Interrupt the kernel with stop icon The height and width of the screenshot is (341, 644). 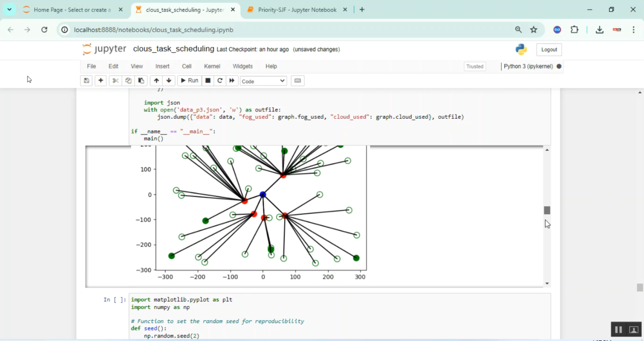click(x=208, y=81)
